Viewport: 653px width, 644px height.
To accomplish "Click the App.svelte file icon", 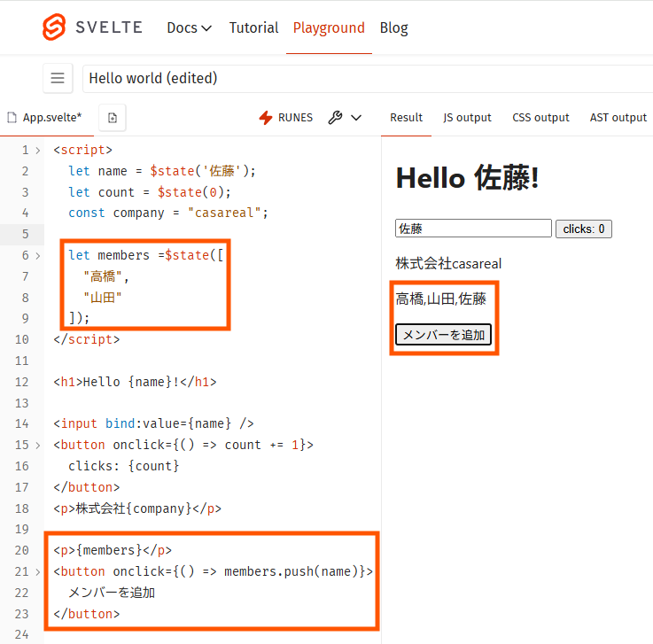I will [x=12, y=118].
